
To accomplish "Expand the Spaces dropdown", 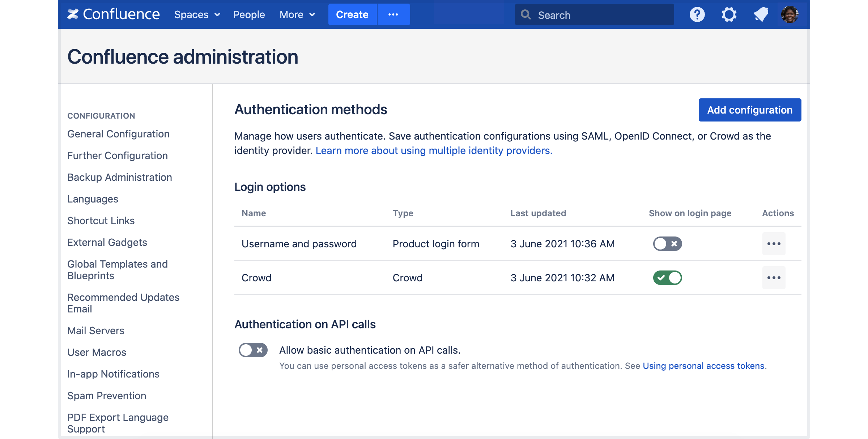I will pyautogui.click(x=197, y=14).
